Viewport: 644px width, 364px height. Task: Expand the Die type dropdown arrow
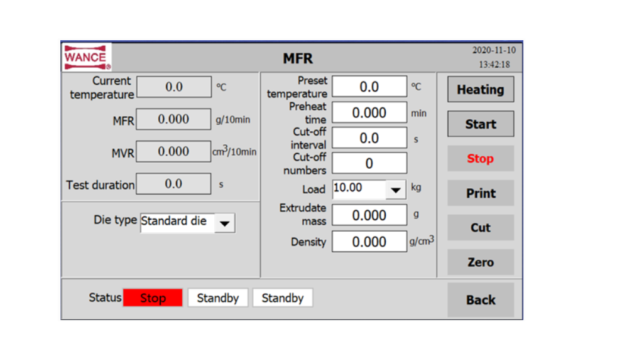tap(224, 223)
